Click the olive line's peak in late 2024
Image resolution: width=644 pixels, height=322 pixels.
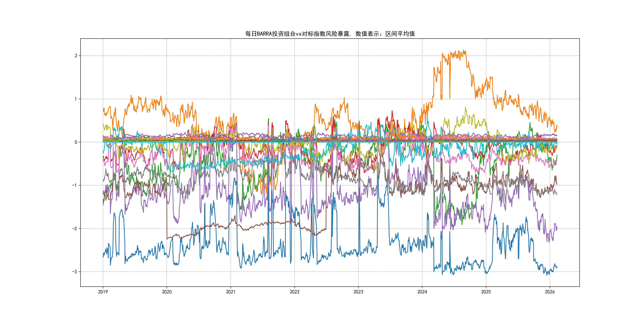tap(465, 108)
